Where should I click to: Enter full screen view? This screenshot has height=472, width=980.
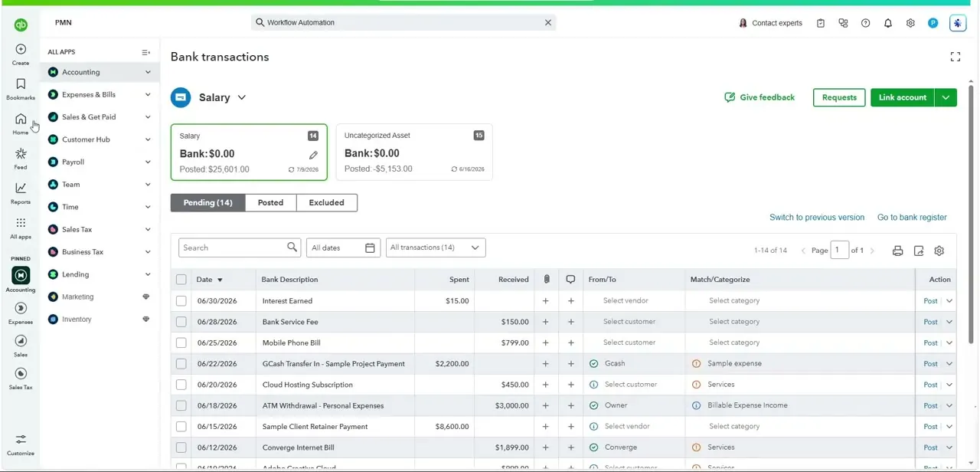(955, 57)
